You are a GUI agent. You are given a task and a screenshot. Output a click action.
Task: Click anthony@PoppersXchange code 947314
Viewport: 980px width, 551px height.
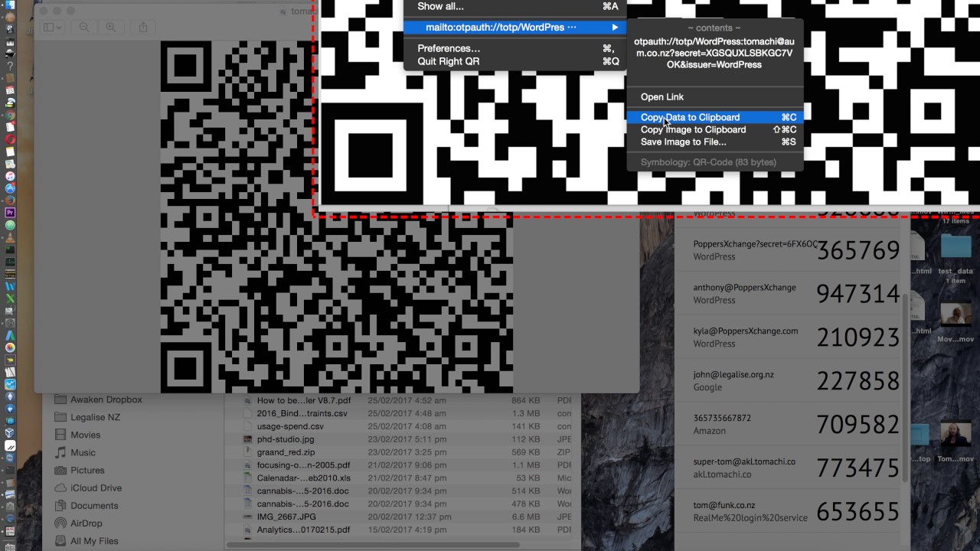pos(857,294)
